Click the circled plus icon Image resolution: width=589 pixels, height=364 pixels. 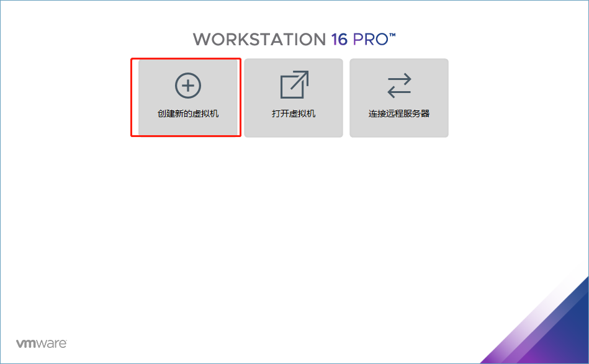click(x=188, y=86)
